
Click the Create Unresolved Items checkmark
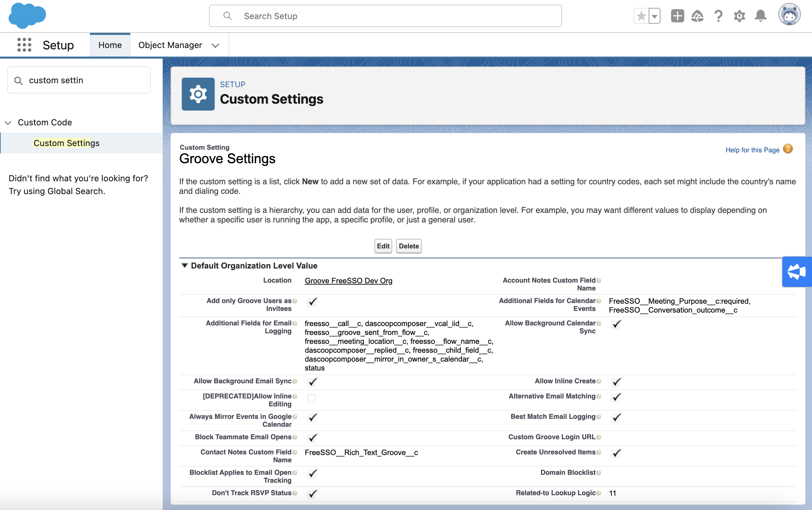pos(616,453)
